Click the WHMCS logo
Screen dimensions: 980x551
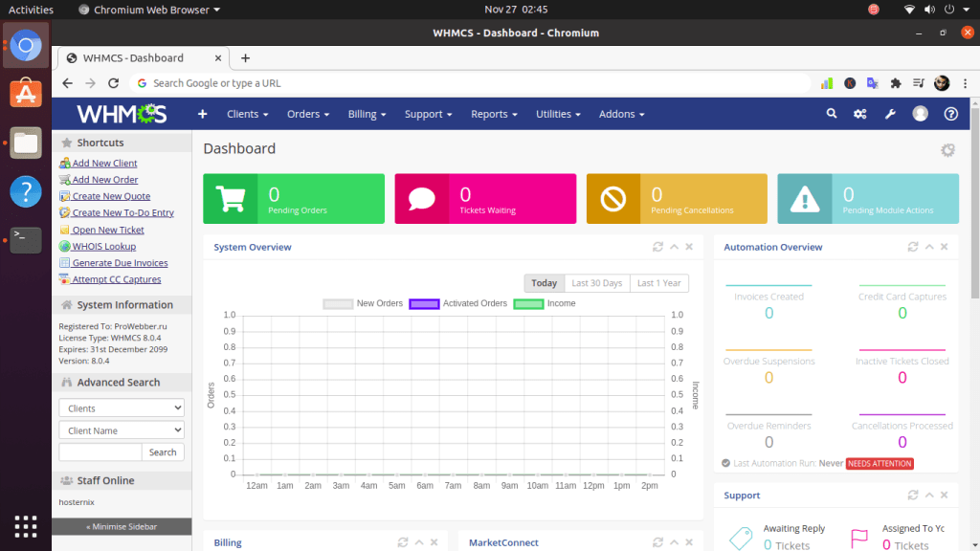[122, 114]
